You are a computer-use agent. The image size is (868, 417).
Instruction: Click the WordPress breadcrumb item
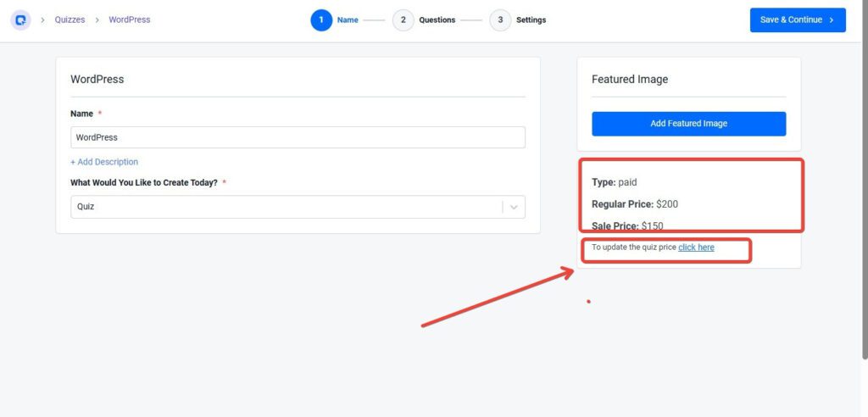(x=129, y=19)
